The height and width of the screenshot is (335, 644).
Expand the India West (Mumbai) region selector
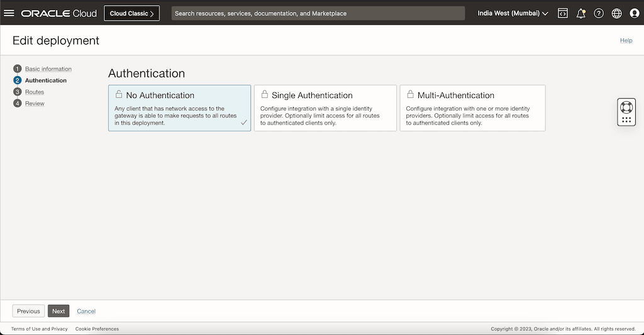click(x=513, y=13)
